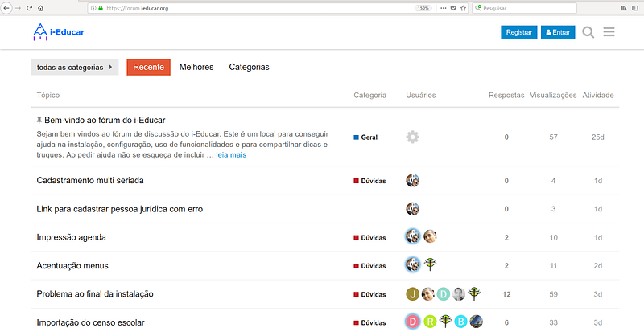Expand the todas as categorias dropdown
The height and width of the screenshot is (336, 644).
[x=75, y=67]
